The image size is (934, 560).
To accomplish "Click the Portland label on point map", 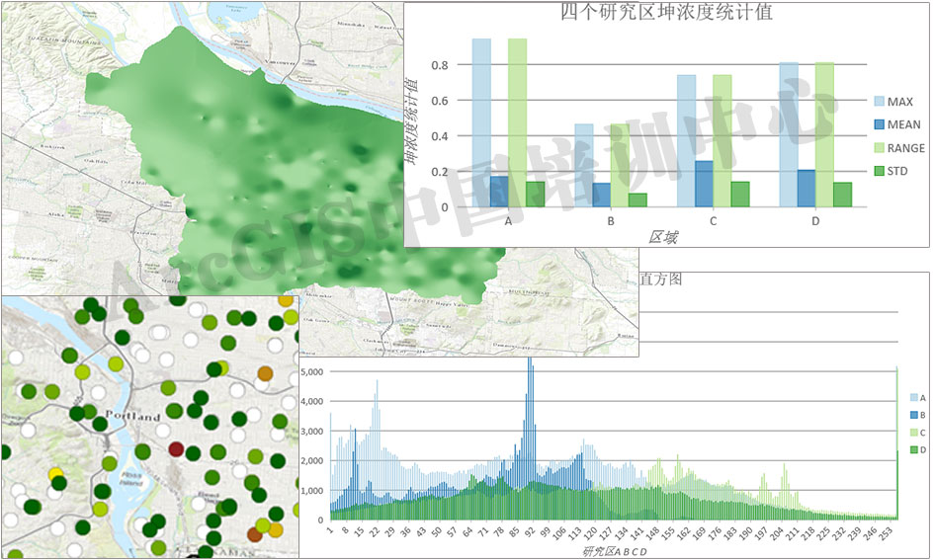I will (132, 416).
